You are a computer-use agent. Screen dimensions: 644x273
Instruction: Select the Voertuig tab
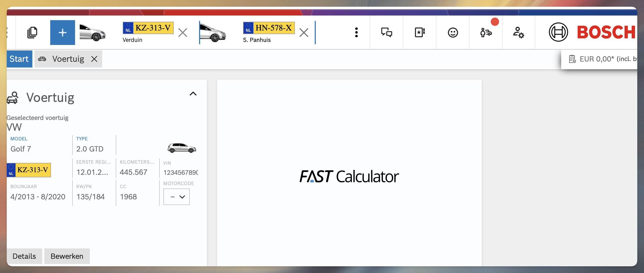68,59
